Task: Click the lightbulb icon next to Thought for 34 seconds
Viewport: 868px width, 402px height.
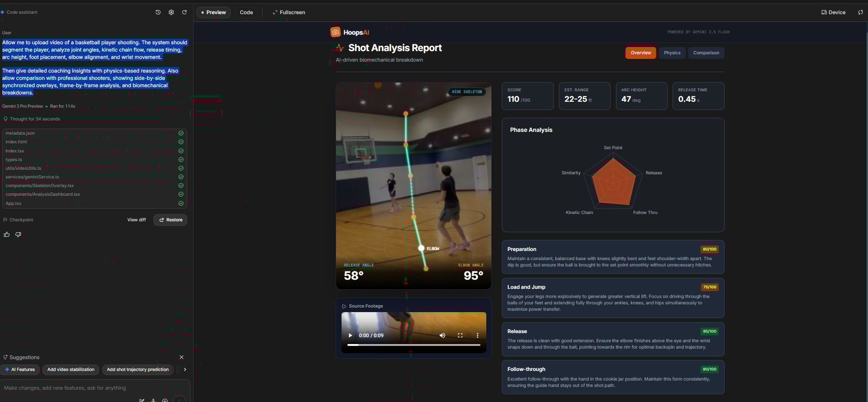Action: 5,119
